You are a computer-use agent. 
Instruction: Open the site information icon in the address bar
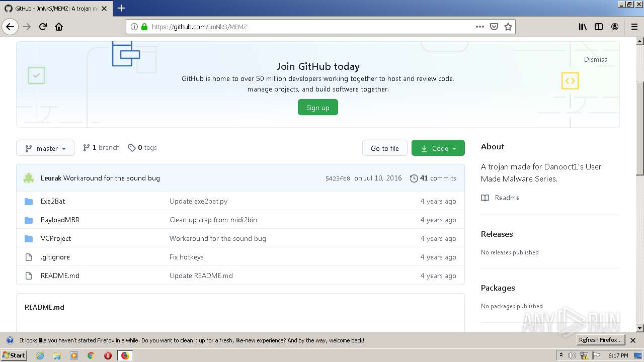pos(134,27)
